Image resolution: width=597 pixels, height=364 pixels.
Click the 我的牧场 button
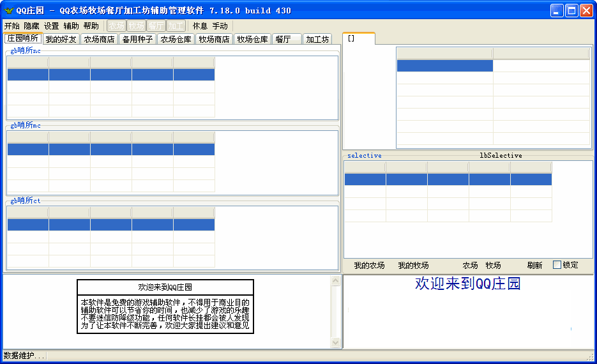click(413, 266)
